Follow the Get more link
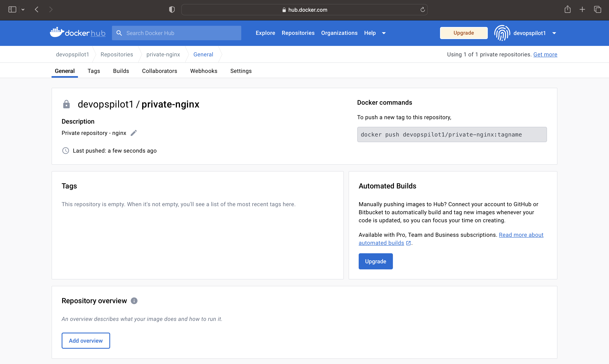609x364 pixels. 545,54
